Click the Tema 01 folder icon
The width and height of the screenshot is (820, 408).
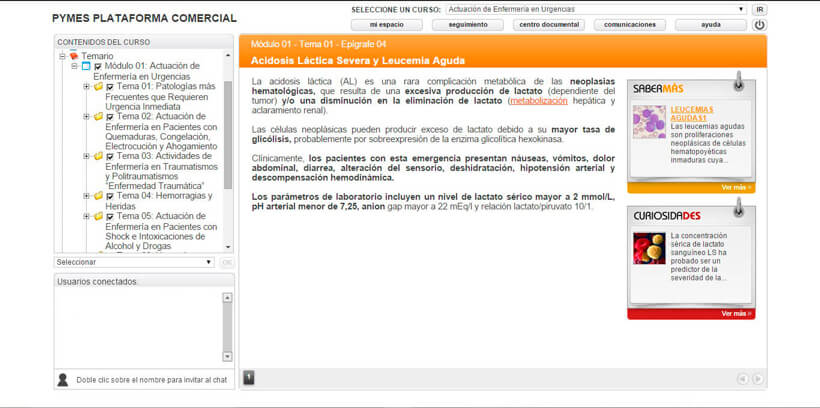pos(98,86)
